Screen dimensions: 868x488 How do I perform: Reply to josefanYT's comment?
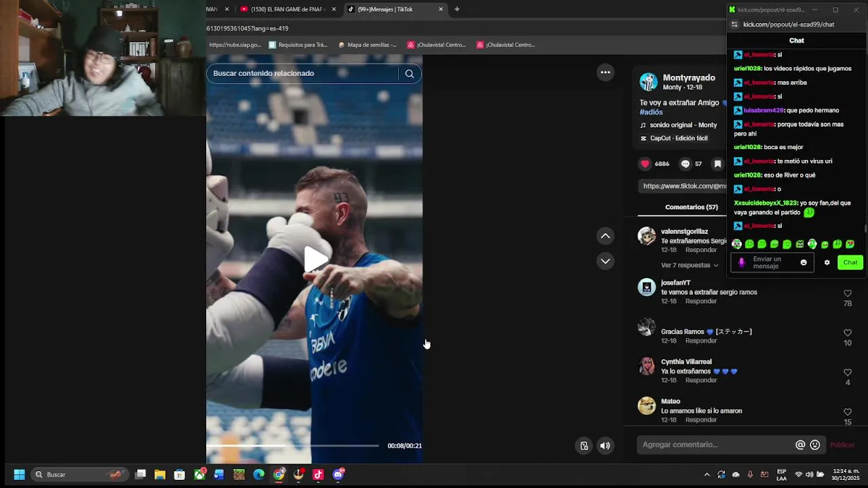click(x=701, y=301)
